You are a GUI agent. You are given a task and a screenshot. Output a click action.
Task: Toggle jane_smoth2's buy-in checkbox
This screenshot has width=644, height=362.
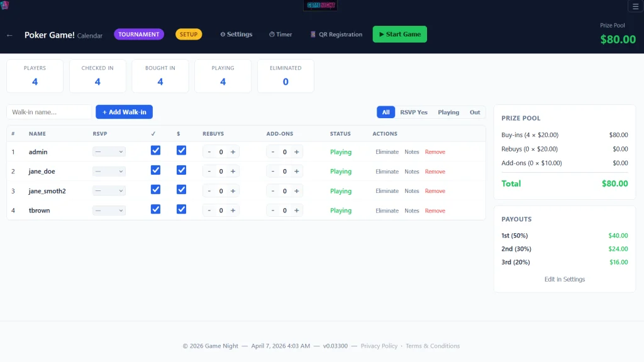coord(181,190)
